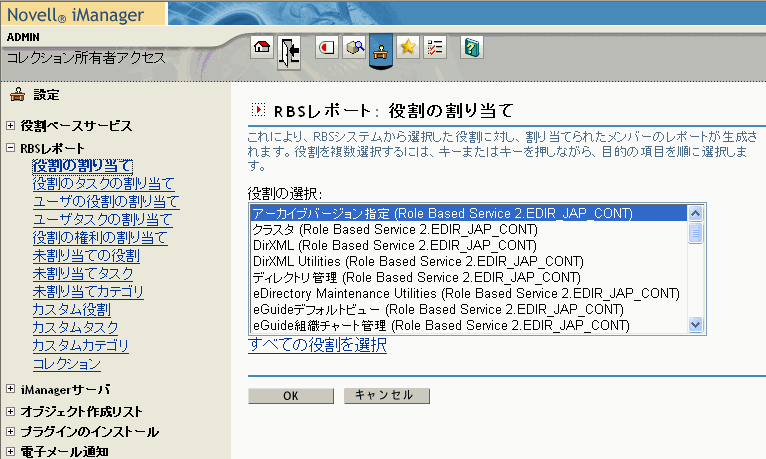Select DirXML Utilities role in list
This screenshot has width=766, height=459.
click(x=468, y=261)
